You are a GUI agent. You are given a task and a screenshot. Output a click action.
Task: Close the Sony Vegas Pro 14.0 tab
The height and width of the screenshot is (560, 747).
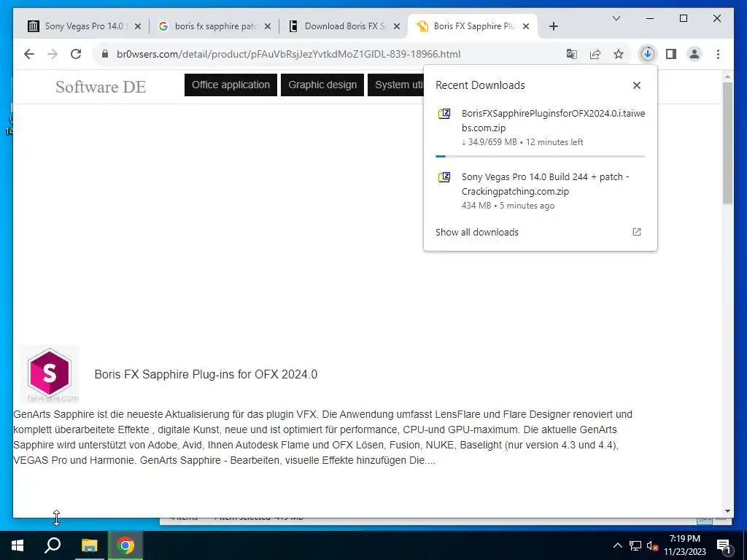[138, 26]
